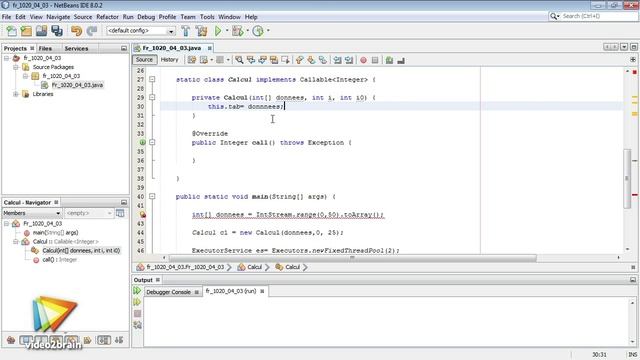Collapse the Source Packages node

(16, 67)
